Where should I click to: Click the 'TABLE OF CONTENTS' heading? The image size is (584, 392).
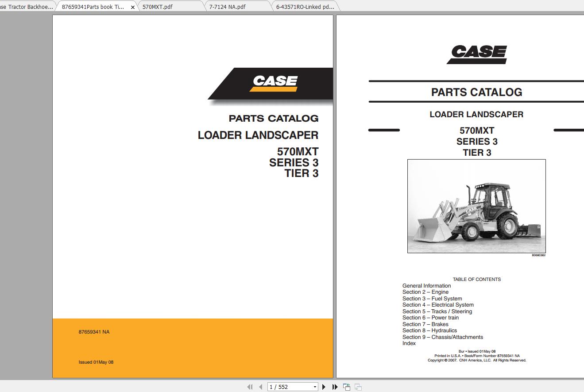[x=477, y=279]
